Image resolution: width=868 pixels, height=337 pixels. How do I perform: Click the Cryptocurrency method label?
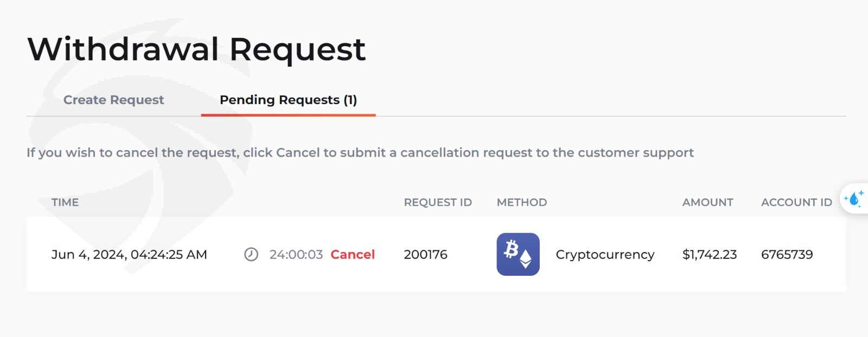click(605, 254)
